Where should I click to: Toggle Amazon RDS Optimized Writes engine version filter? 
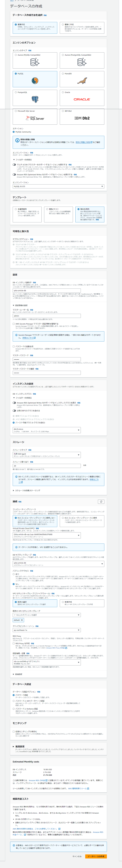(x=14, y=175)
